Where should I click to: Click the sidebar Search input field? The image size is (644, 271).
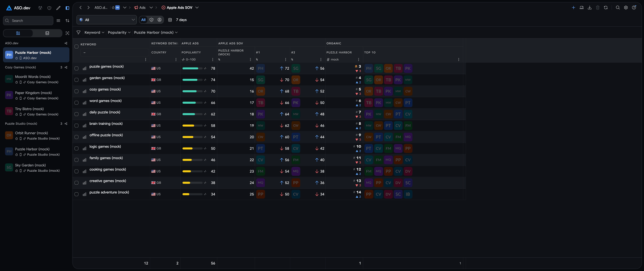point(28,21)
